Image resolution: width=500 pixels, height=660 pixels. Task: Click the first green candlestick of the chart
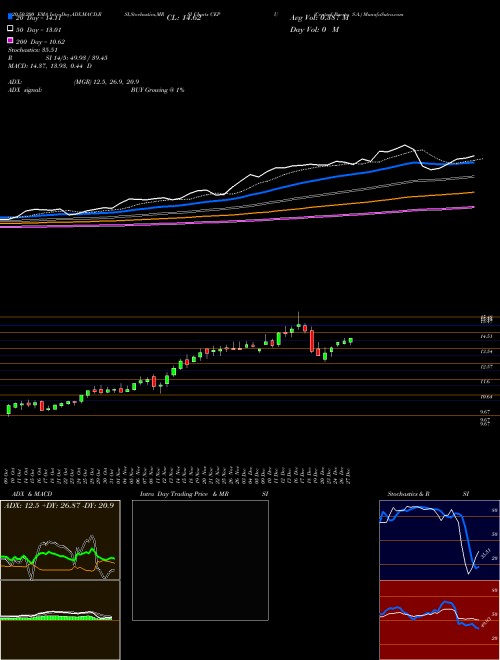point(8,410)
